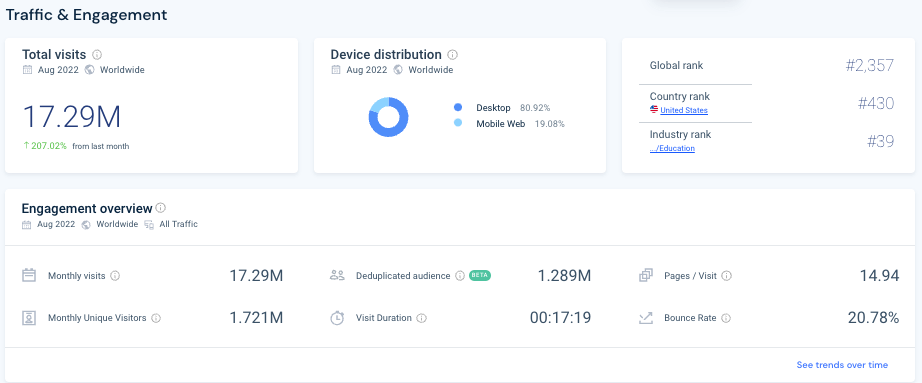The height and width of the screenshot is (383, 922).
Task: Click the 20.78% bounce rate value
Action: pos(874,318)
